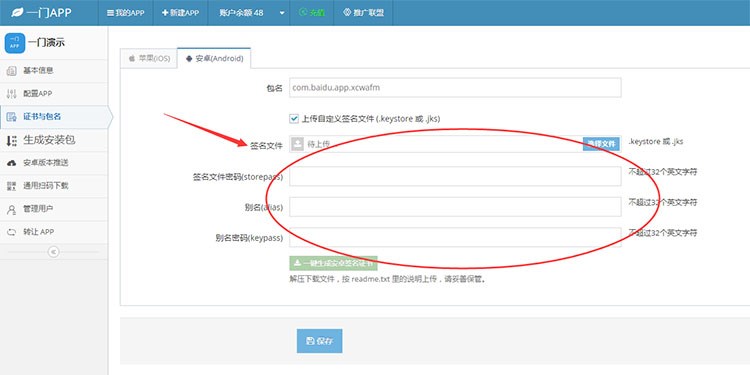Image resolution: width=750 pixels, height=375 pixels.
Task: Click the 保存 save button
Action: [320, 341]
